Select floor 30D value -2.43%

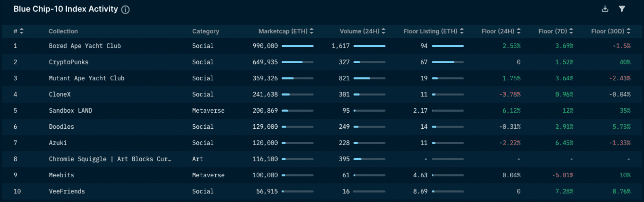[620, 78]
